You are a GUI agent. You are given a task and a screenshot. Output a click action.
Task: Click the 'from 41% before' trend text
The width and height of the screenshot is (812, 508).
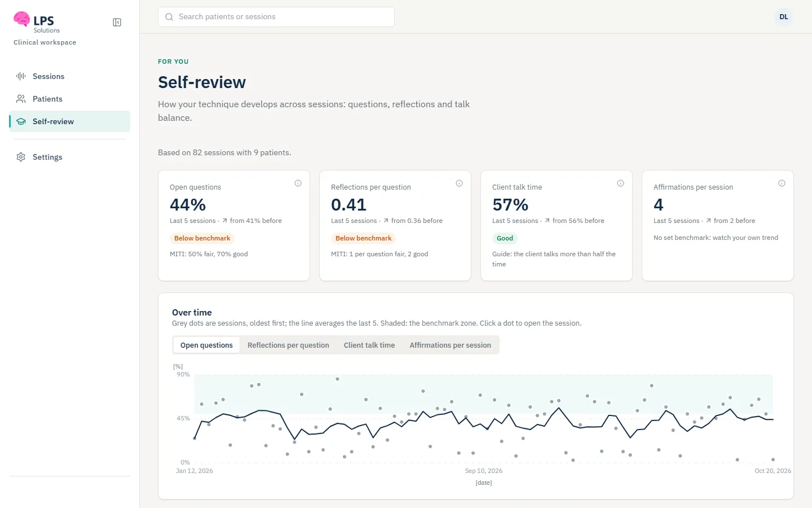click(256, 221)
